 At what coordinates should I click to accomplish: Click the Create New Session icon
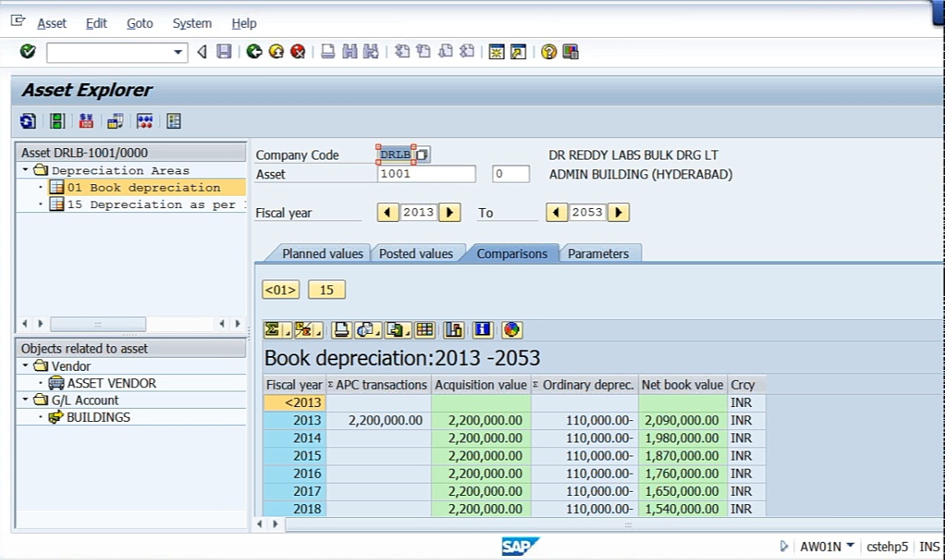pyautogui.click(x=497, y=52)
